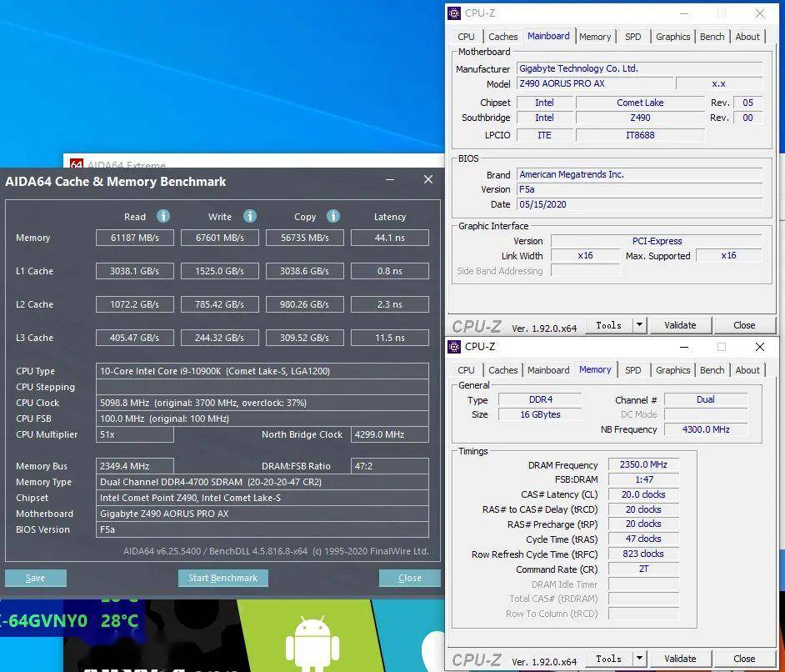
Task: Click the L1 Cache Read value 3038.1 GB/s
Action: pos(135,271)
